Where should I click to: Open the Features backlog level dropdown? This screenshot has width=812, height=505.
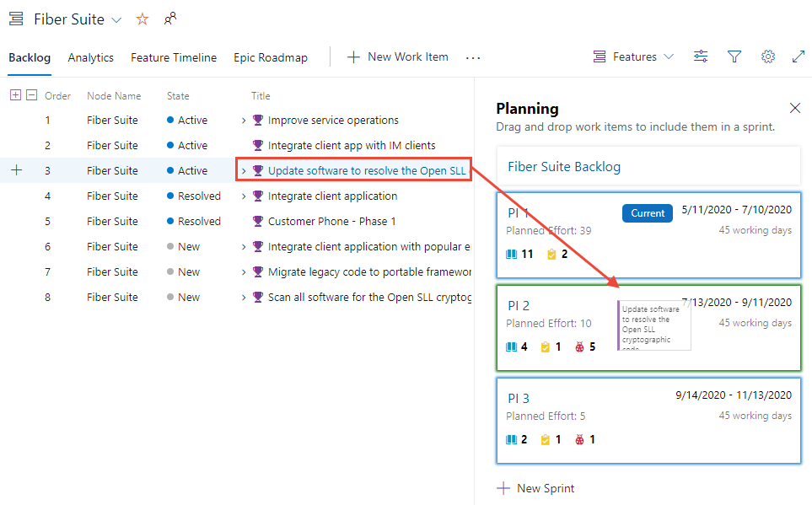point(633,56)
